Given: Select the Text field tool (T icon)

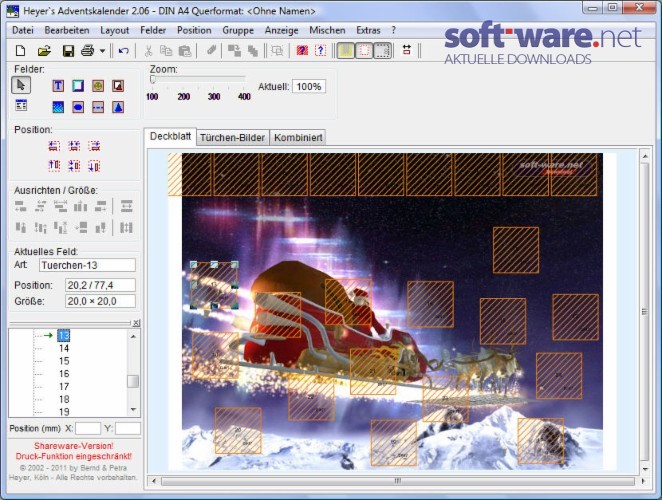Looking at the screenshot, I should 58,86.
